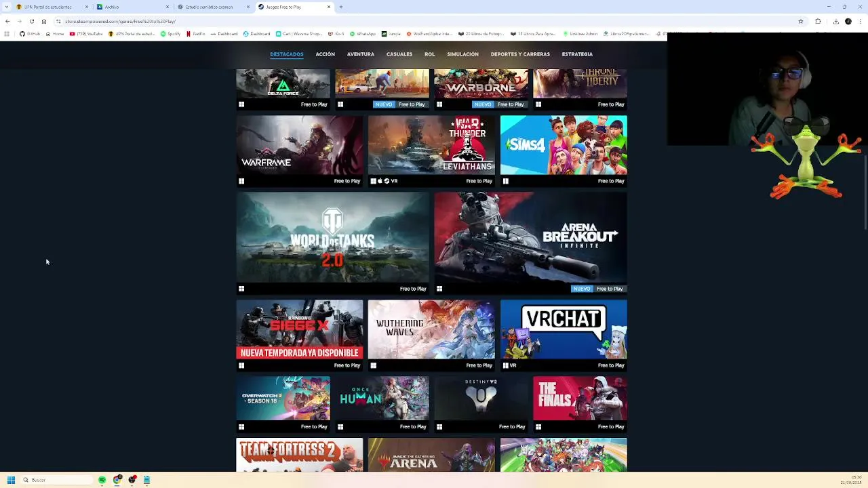
Task: Open the Once Human game card
Action: [x=382, y=404]
